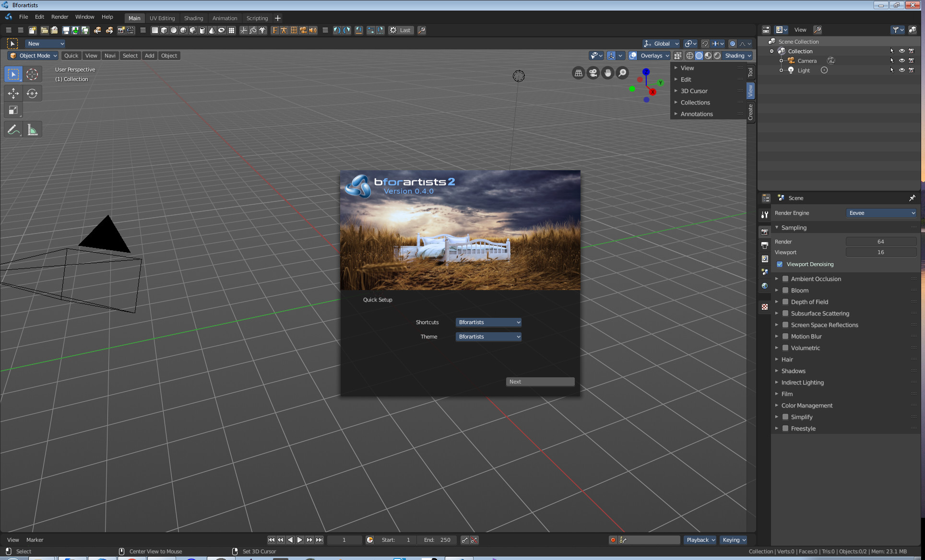Switch to the UV Editing workspace tab
Screen dimensions: 925x560
coord(162,18)
